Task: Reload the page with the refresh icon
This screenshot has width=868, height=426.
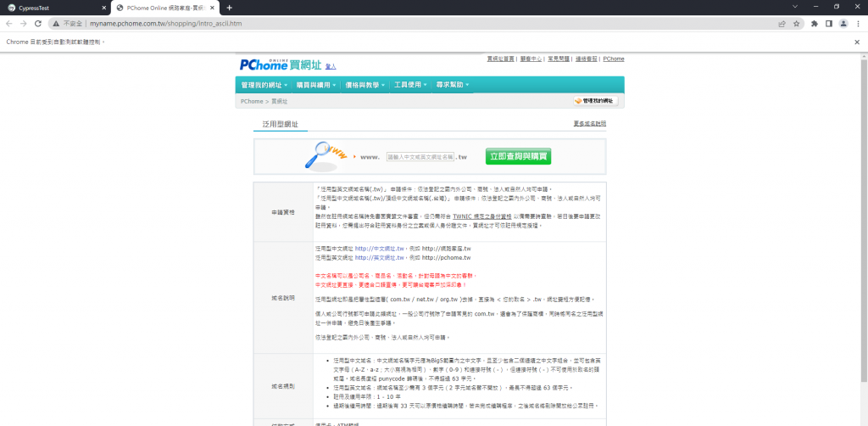Action: [38, 24]
